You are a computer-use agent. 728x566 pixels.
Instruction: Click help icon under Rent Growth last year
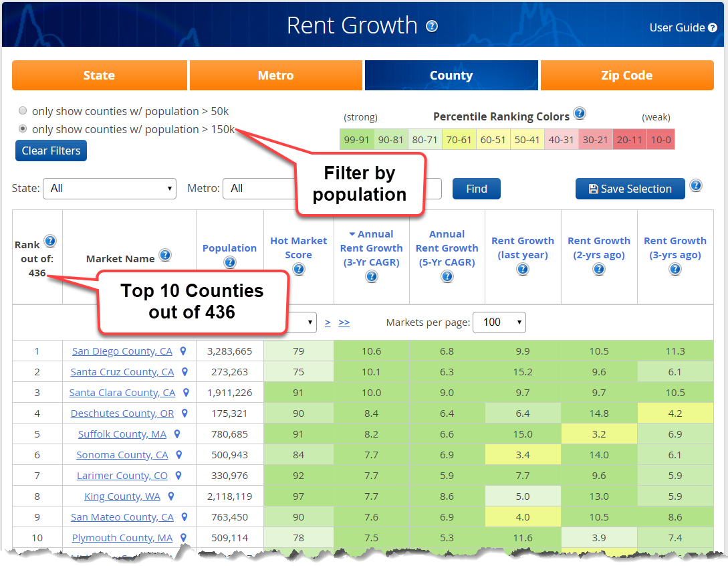(x=523, y=269)
